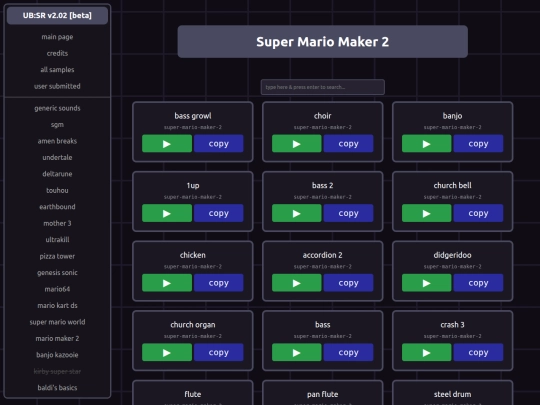Image resolution: width=540 pixels, height=405 pixels.
Task: Copy the bass growl sample
Action: pyautogui.click(x=219, y=144)
